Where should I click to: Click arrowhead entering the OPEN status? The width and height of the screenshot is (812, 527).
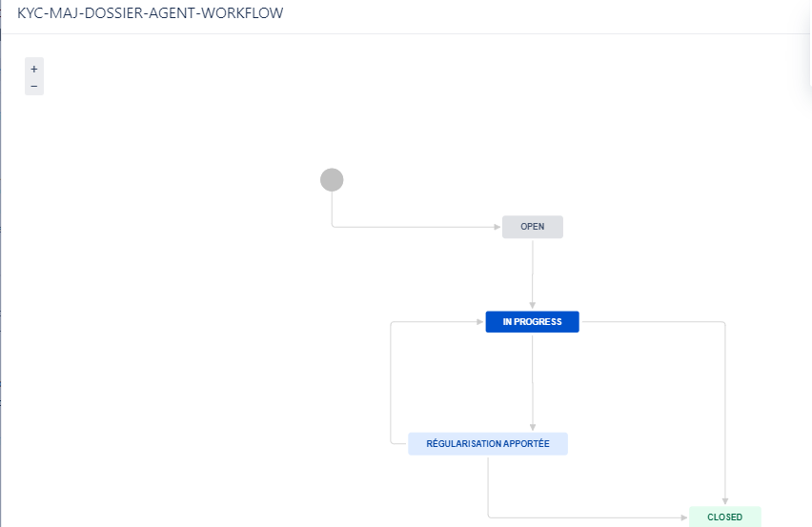click(x=497, y=228)
